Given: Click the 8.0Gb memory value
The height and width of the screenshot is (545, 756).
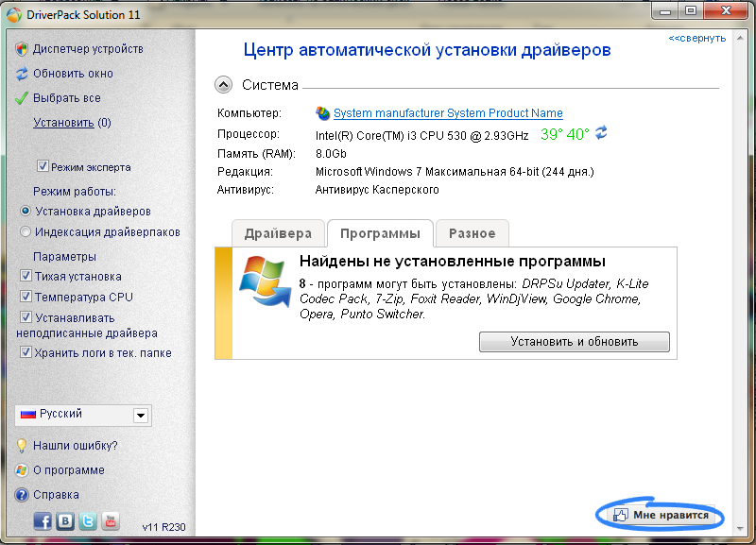Looking at the screenshot, I should click(x=331, y=154).
